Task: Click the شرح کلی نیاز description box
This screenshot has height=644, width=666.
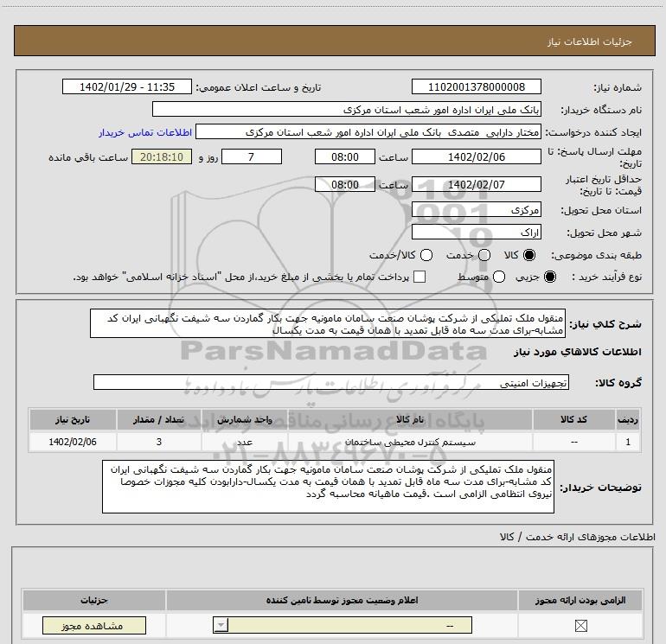Action: click(328, 323)
